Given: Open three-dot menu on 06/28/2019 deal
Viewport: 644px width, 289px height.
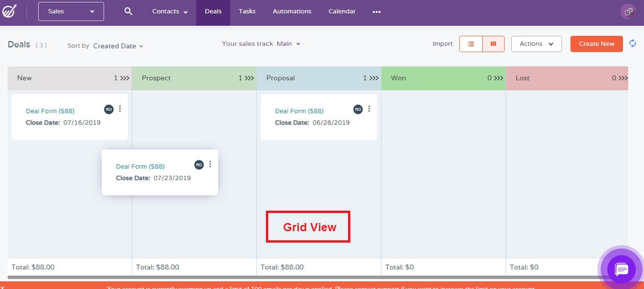Looking at the screenshot, I should (x=369, y=109).
